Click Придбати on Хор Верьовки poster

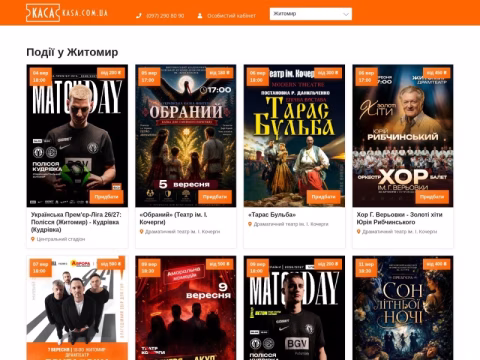coord(432,197)
